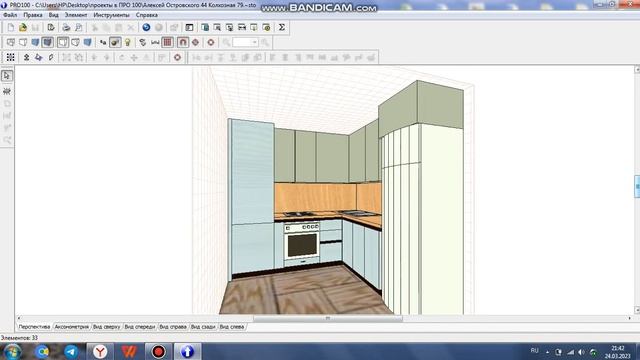Screen dimensions: 640x360
Task: Click the RU language indicator in the tray
Action: pos(534,351)
